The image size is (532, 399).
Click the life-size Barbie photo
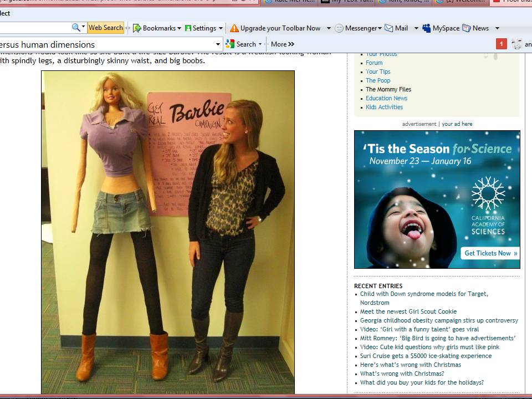pyautogui.click(x=168, y=232)
